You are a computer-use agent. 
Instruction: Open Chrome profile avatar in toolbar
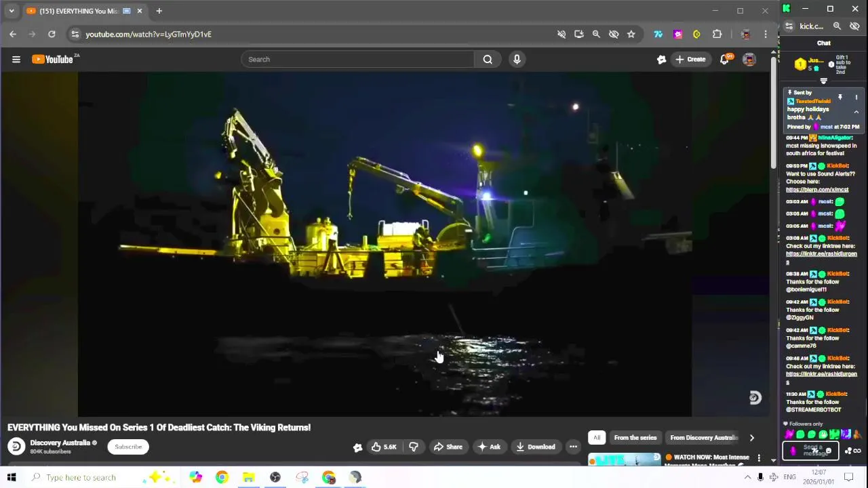[745, 34]
